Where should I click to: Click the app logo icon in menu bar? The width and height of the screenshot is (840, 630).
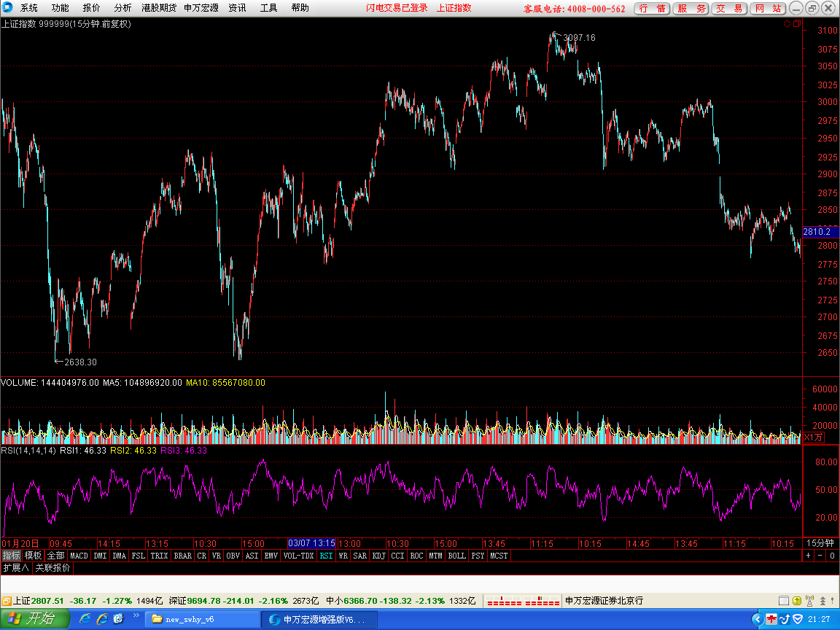7,8
